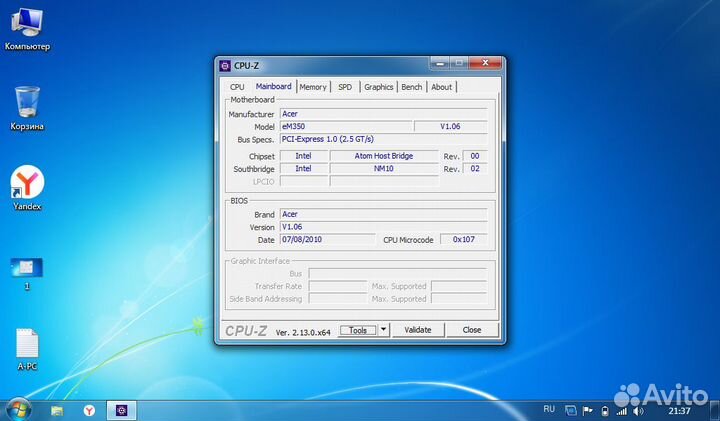Click the Southbridge NM10 field
Screen dimensions: 720x421
pyautogui.click(x=384, y=168)
